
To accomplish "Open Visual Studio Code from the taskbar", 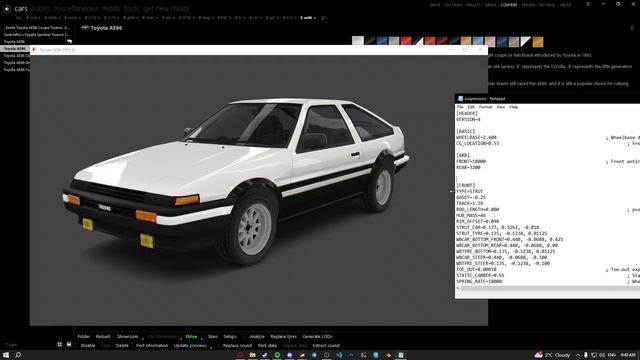I will (339, 355).
